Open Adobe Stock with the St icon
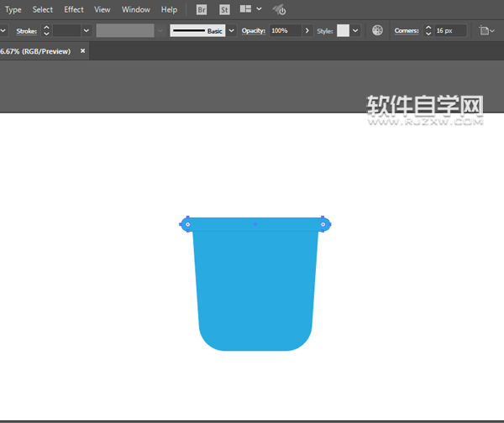 [224, 10]
